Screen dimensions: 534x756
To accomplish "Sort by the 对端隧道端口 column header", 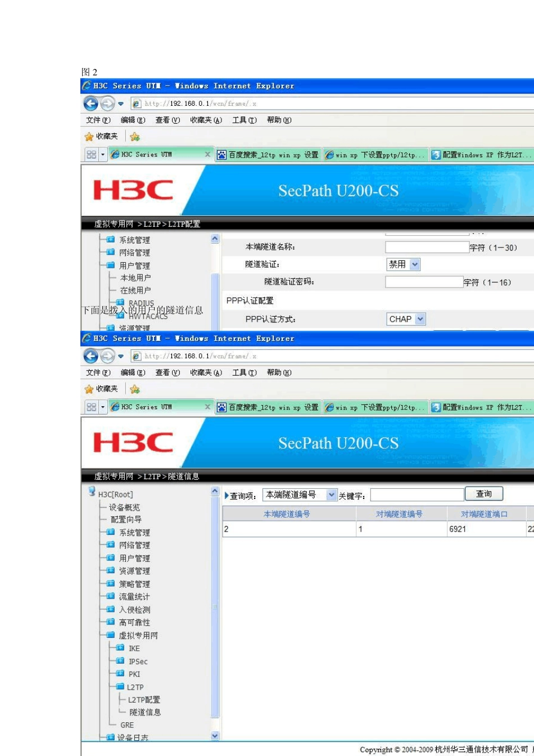I will 485,514.
